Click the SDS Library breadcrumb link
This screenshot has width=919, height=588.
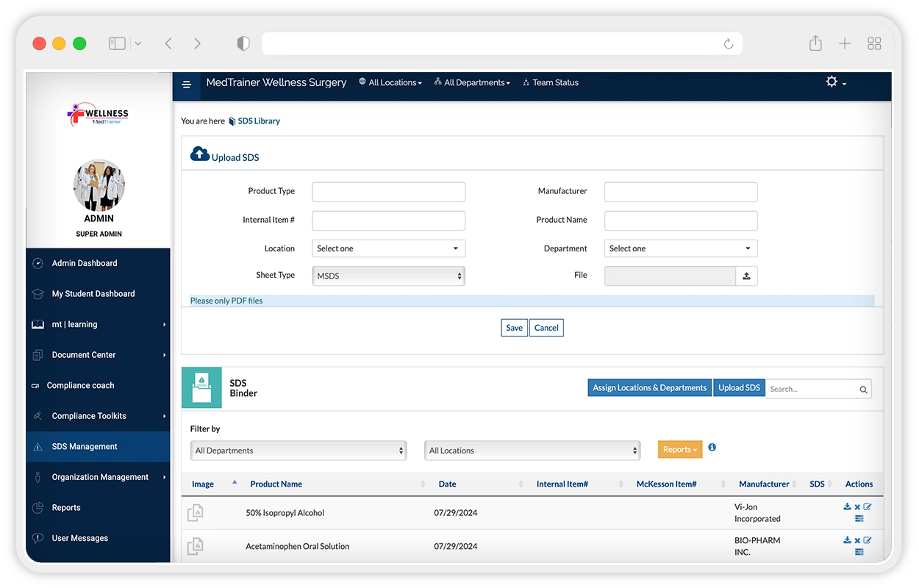258,121
